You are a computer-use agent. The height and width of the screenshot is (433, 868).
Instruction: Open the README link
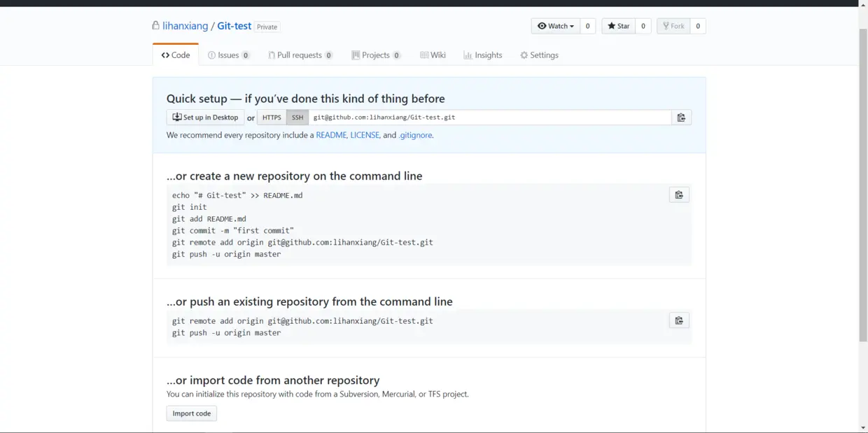tap(331, 135)
